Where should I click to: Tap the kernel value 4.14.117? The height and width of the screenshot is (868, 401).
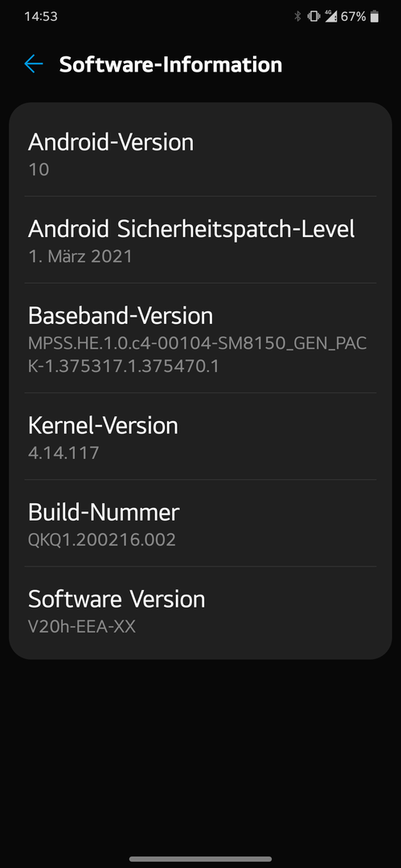tap(63, 452)
